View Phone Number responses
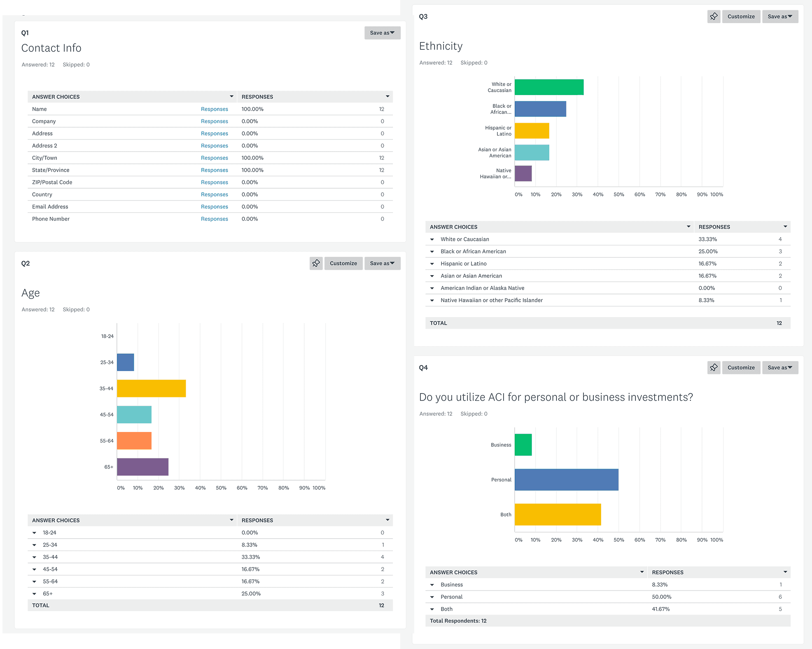This screenshot has height=649, width=812. [x=214, y=219]
